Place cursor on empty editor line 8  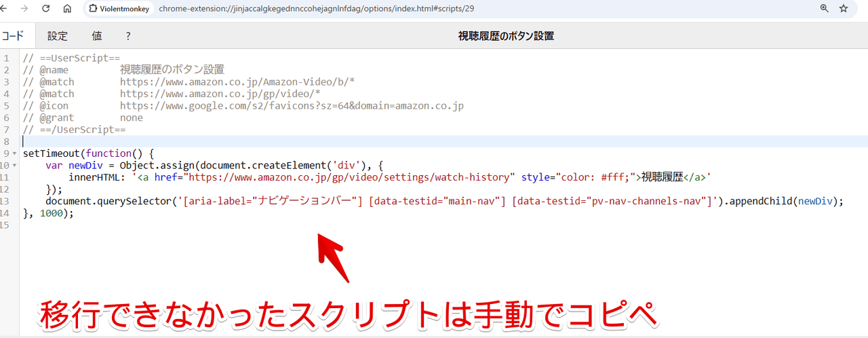tap(444, 141)
